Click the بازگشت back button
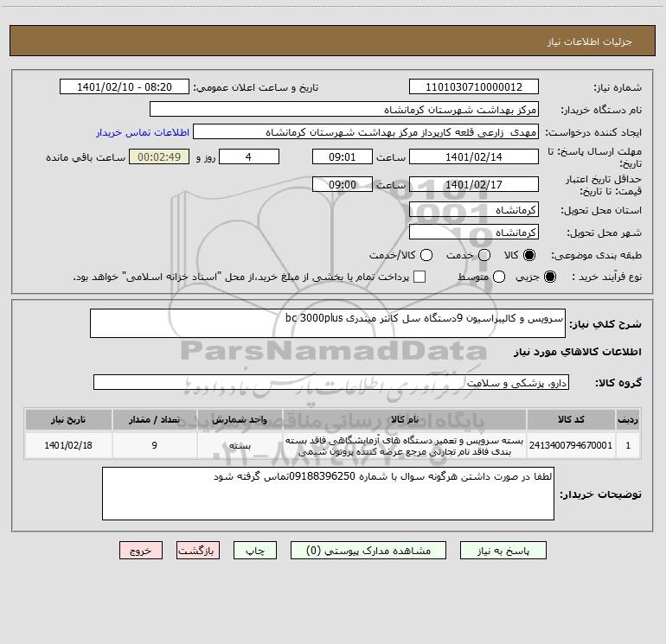 pyautogui.click(x=198, y=551)
